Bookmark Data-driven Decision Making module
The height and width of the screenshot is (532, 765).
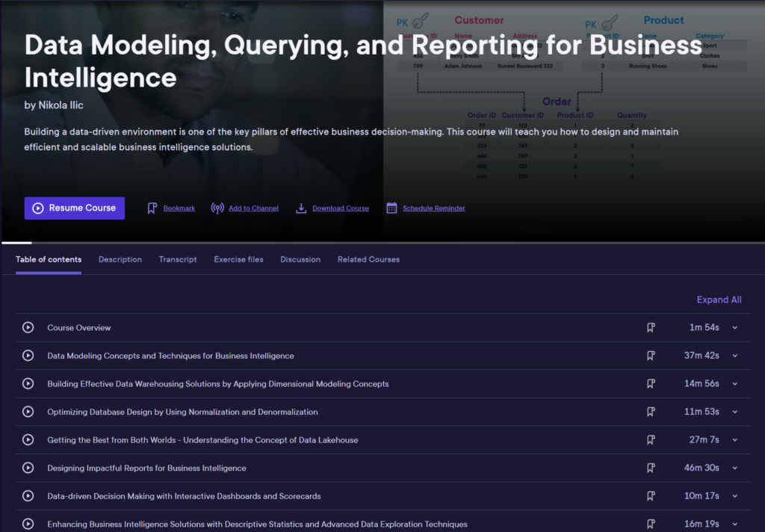651,496
